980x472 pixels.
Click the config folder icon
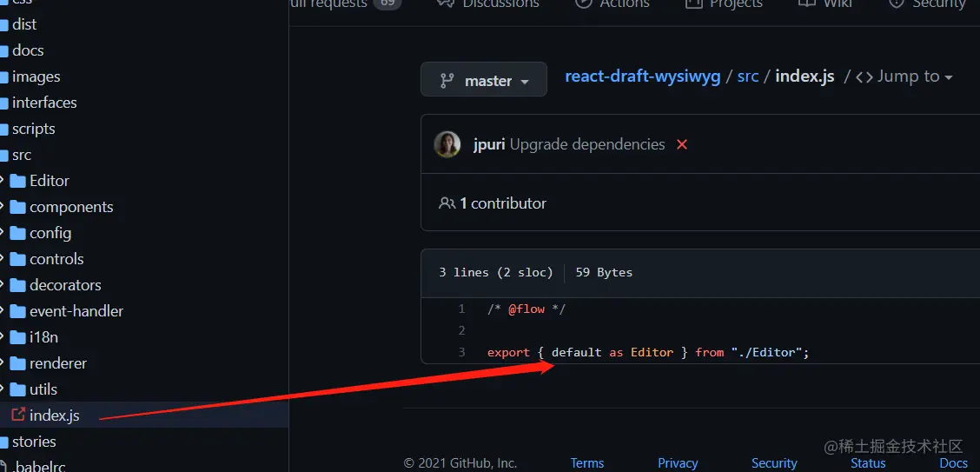point(18,233)
